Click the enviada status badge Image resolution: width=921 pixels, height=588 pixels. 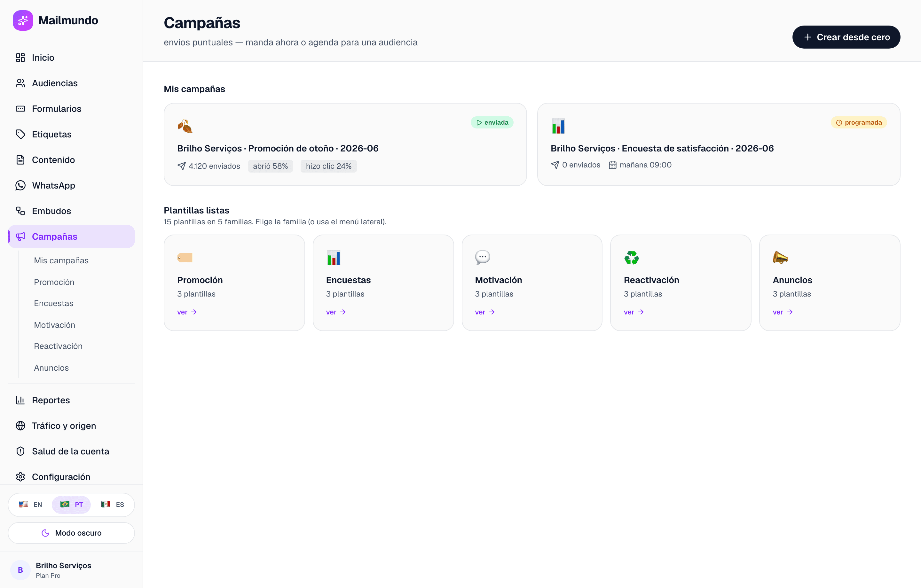click(492, 123)
